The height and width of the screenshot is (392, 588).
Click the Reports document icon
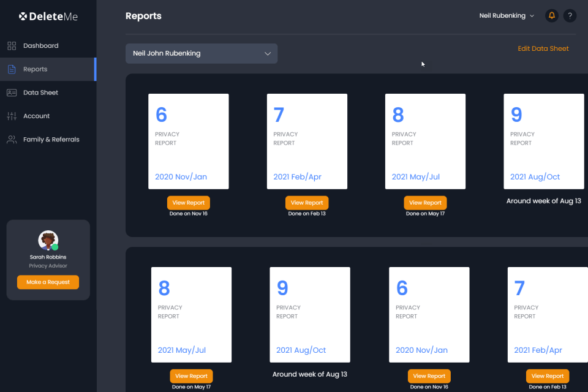(x=12, y=69)
